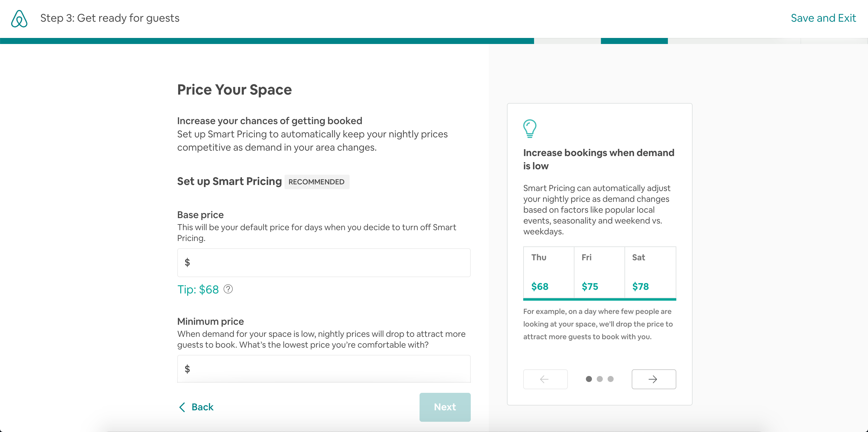Select the second carousel dot
This screenshot has width=868, height=432.
pyautogui.click(x=599, y=379)
